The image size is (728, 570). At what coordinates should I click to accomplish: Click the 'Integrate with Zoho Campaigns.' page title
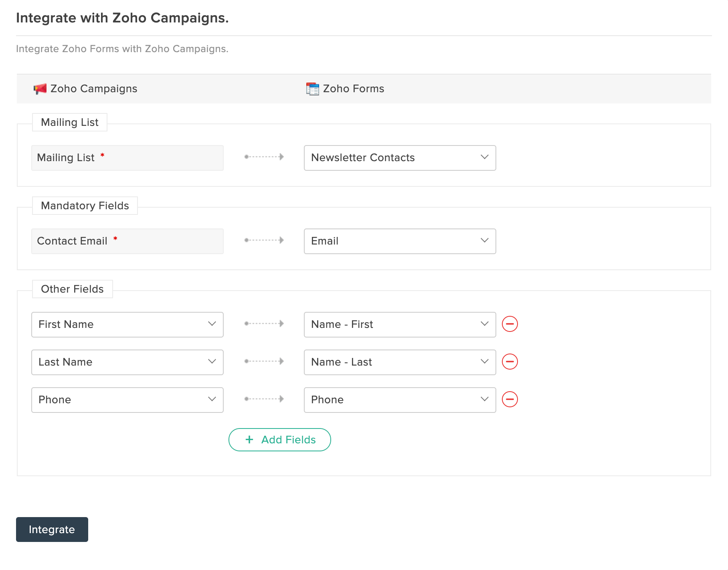(x=122, y=18)
